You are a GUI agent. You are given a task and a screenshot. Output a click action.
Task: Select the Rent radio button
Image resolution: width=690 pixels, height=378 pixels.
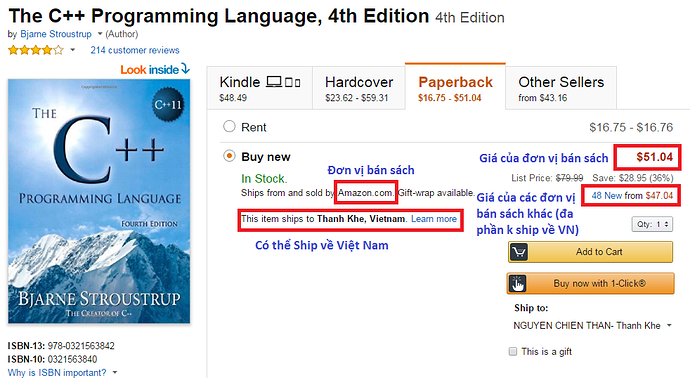(229, 127)
